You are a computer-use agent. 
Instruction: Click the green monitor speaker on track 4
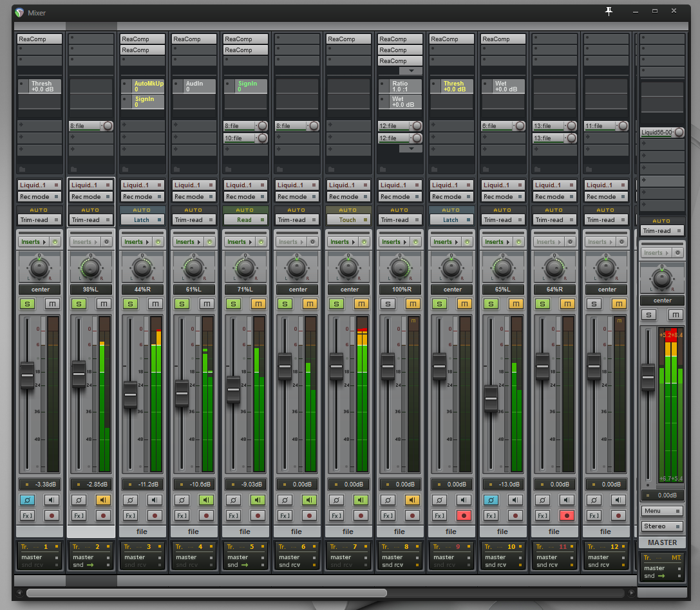(206, 500)
